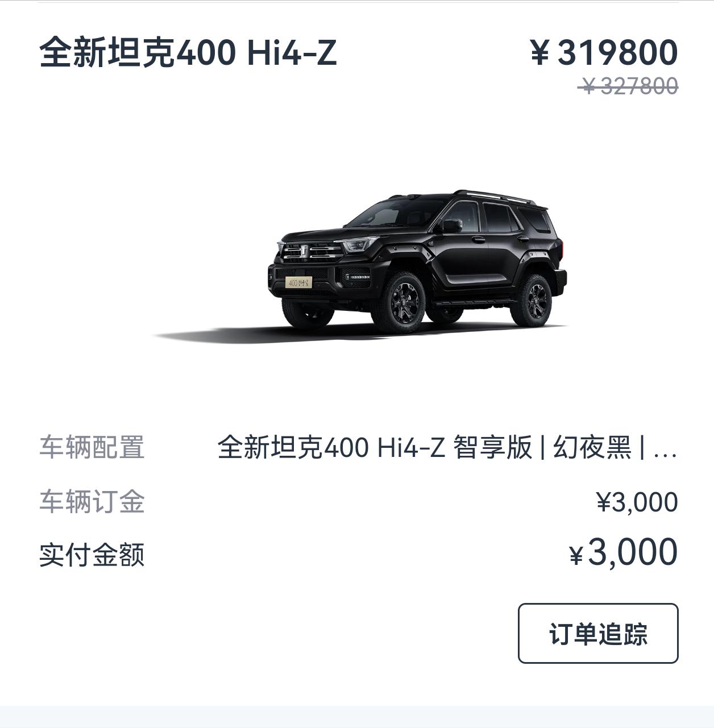The image size is (714, 728).
Task: Tap the 车辆订金 amount ¥3,000
Action: pyautogui.click(x=637, y=502)
